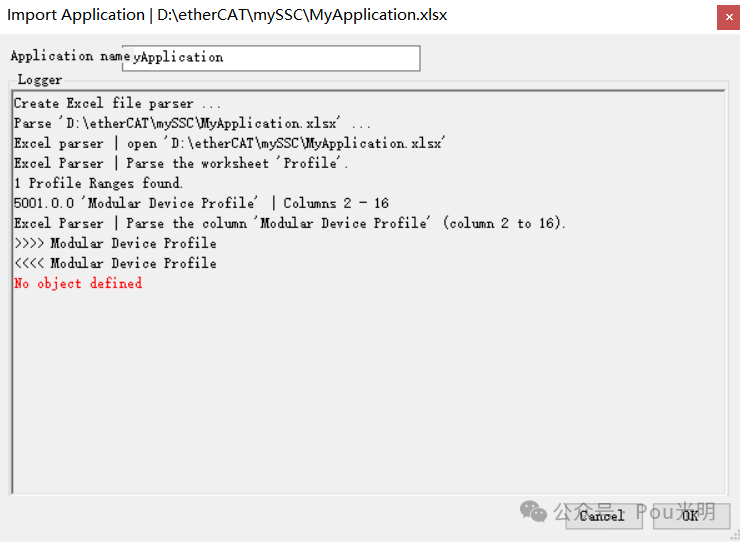Viewport: 740px width, 542px height.
Task: Confirm import with the OK button
Action: pyautogui.click(x=691, y=516)
